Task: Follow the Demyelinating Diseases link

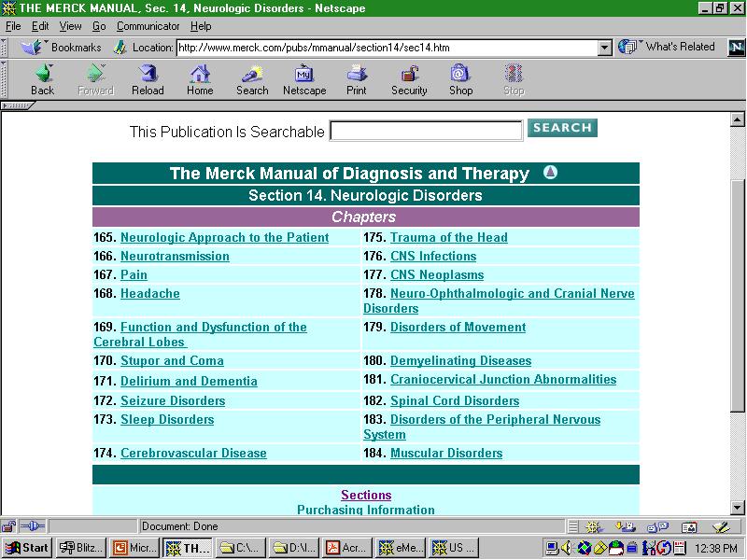Action: (x=460, y=360)
